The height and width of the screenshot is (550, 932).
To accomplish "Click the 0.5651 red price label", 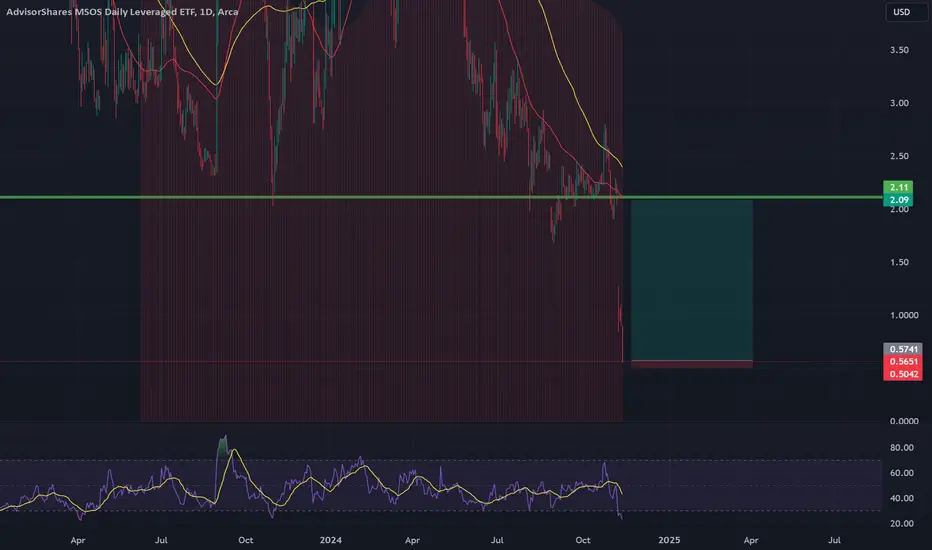I will [903, 362].
